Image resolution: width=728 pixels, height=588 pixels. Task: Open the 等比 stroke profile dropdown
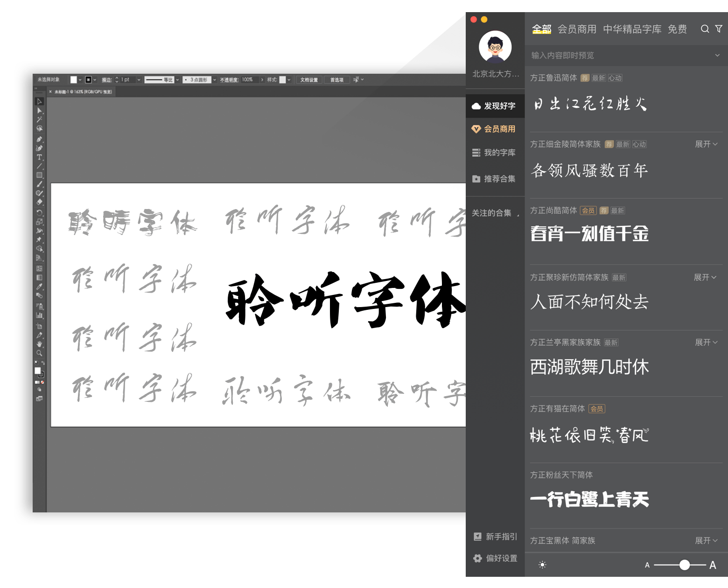pyautogui.click(x=177, y=80)
